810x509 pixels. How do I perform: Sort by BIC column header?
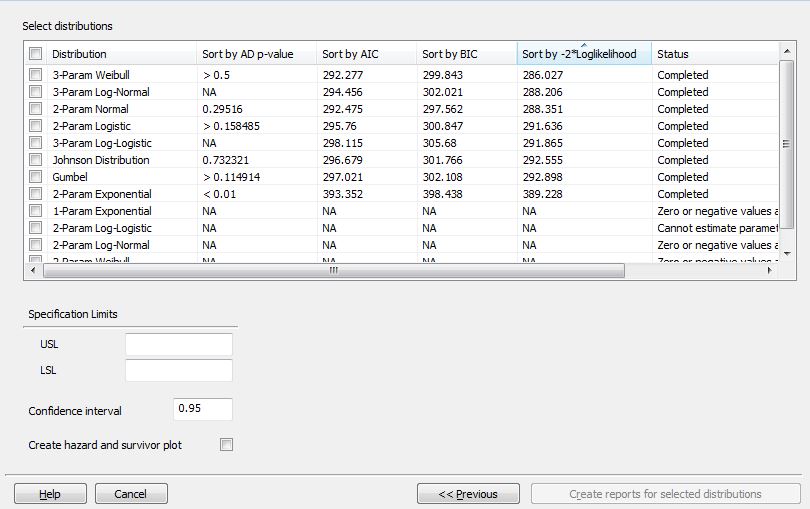click(x=465, y=54)
